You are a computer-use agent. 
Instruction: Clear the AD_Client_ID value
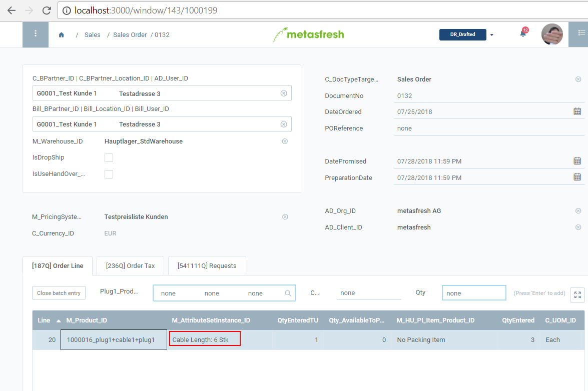(x=578, y=227)
